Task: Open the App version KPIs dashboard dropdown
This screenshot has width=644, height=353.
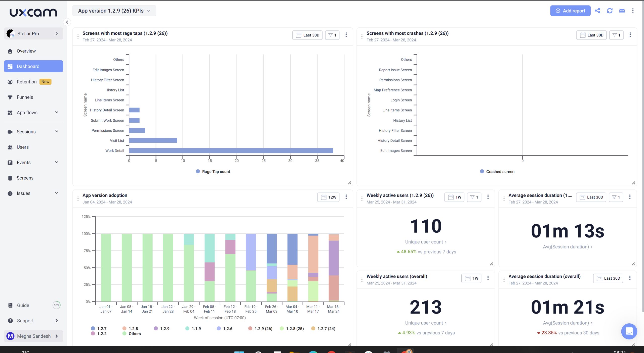Action: [114, 11]
